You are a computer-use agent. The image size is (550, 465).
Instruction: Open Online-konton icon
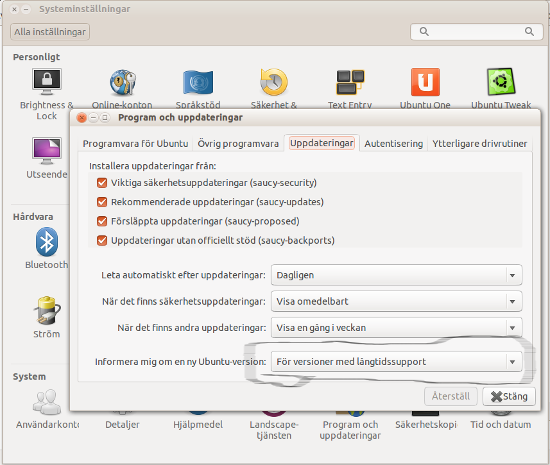(122, 82)
